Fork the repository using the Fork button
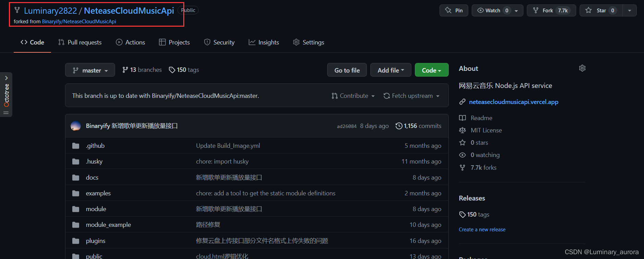The image size is (644, 259). (x=551, y=10)
